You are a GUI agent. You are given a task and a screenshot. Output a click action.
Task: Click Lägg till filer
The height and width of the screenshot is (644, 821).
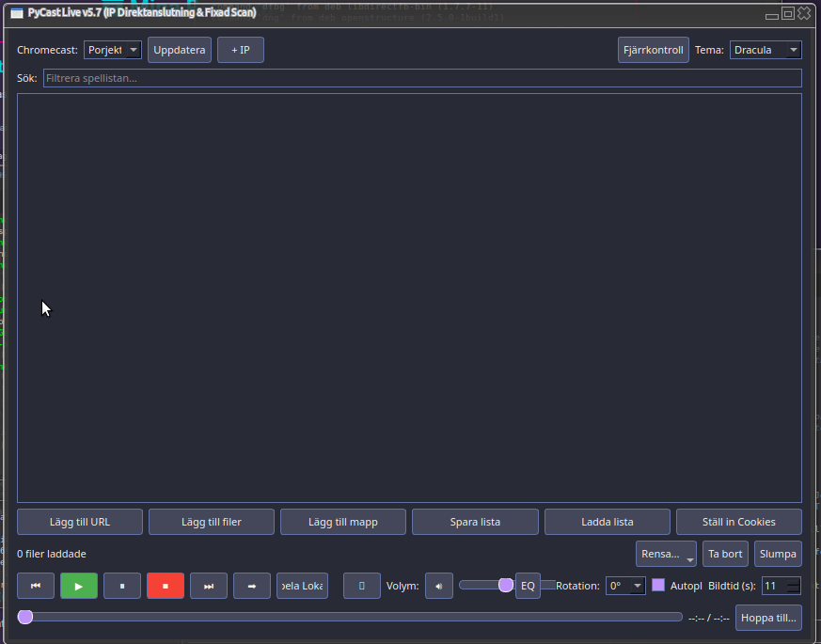coord(212,522)
